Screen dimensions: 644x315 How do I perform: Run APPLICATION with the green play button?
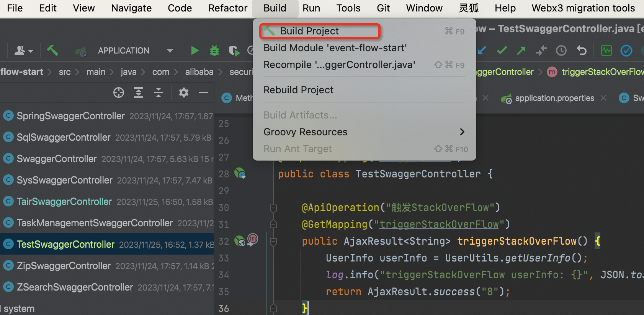(x=195, y=50)
